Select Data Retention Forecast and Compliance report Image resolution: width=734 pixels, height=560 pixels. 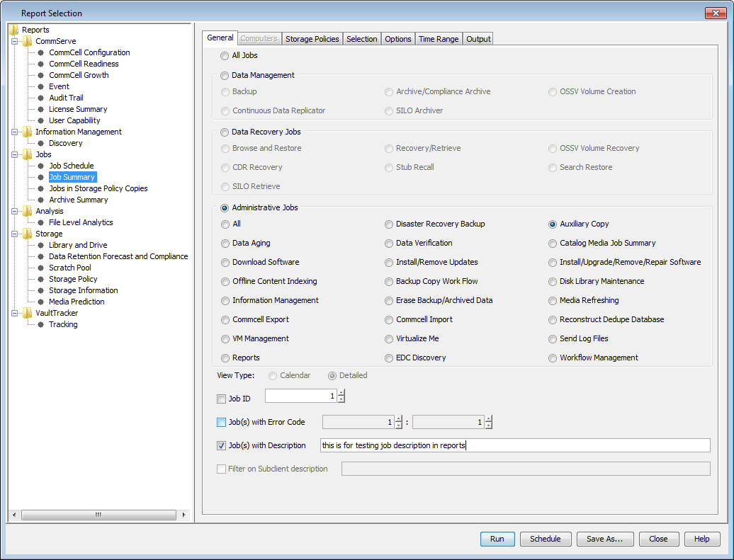(x=118, y=256)
